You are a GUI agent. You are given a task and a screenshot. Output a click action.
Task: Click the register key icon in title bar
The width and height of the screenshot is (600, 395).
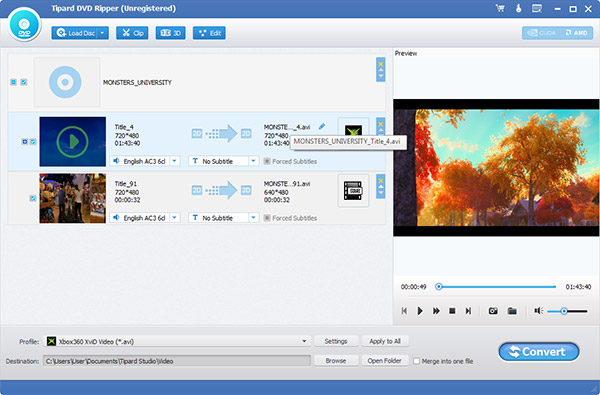[518, 8]
